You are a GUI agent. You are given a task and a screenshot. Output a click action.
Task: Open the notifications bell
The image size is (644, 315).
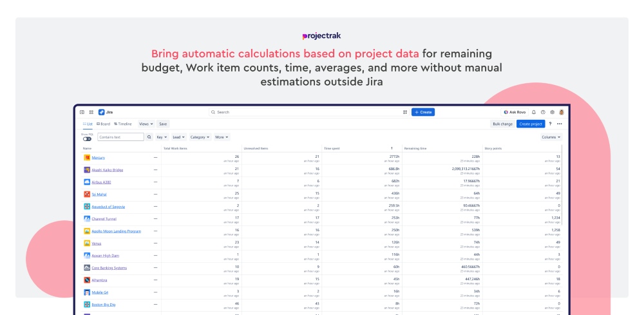[534, 112]
